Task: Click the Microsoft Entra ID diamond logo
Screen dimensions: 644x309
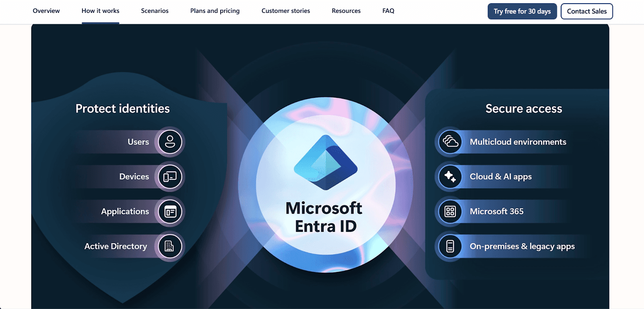Action: pos(326,163)
